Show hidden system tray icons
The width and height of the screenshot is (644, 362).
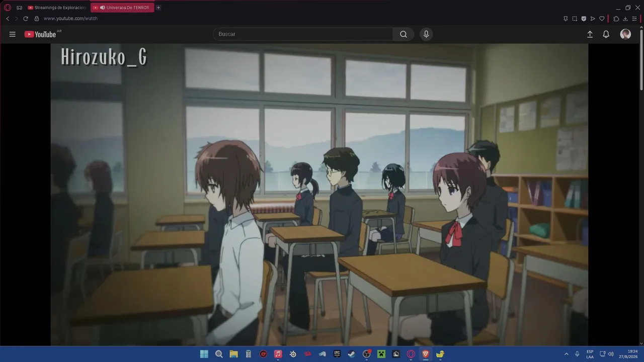coord(567,354)
